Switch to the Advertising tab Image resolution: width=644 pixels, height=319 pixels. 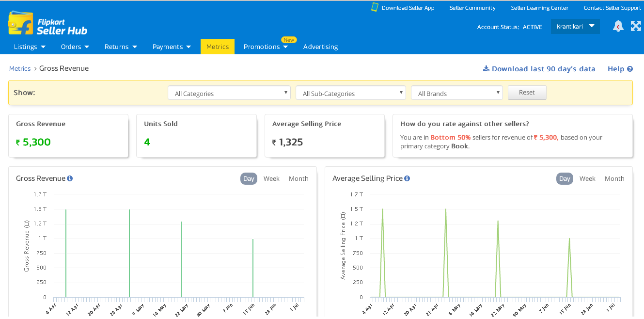point(320,47)
